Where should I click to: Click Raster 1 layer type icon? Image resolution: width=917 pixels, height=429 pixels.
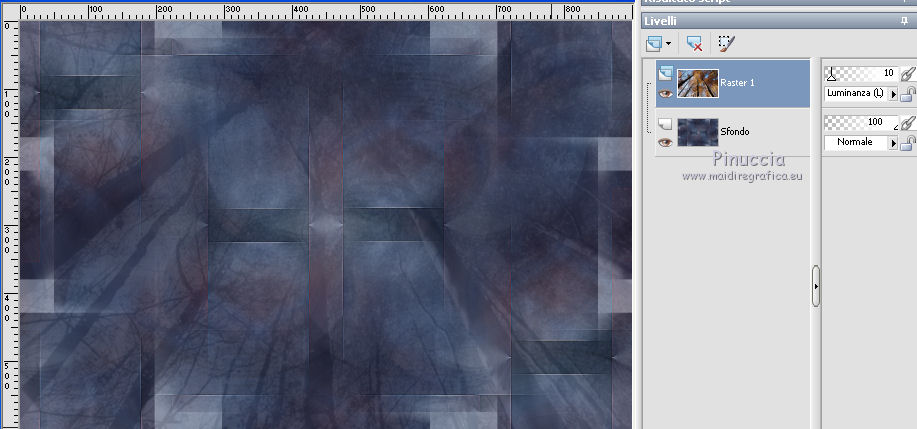point(665,73)
